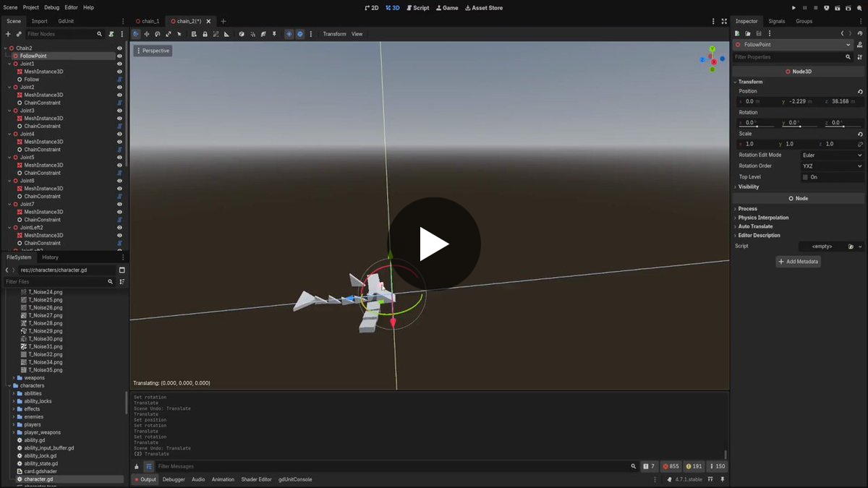The height and width of the screenshot is (488, 868).
Task: Create a new resource in Inspector
Action: tap(737, 33)
